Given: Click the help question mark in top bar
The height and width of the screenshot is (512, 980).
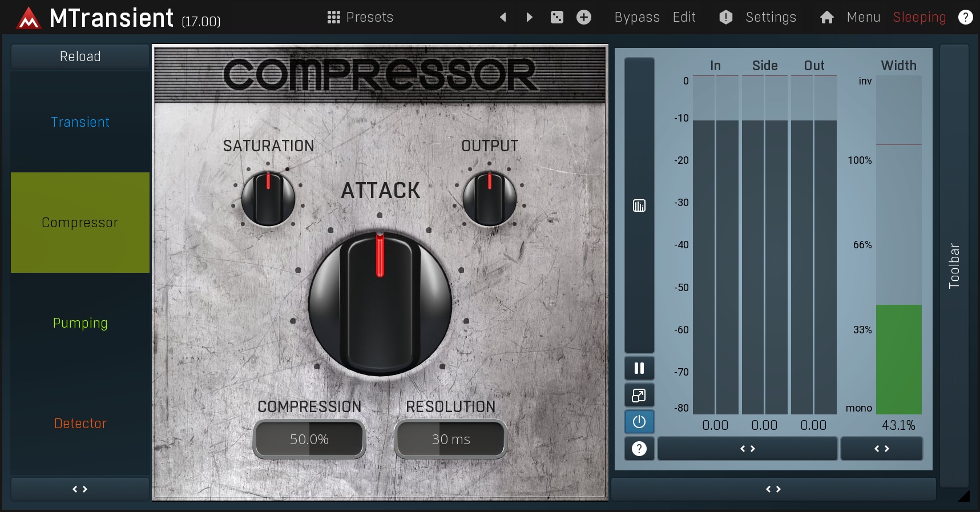Looking at the screenshot, I should pos(965,17).
